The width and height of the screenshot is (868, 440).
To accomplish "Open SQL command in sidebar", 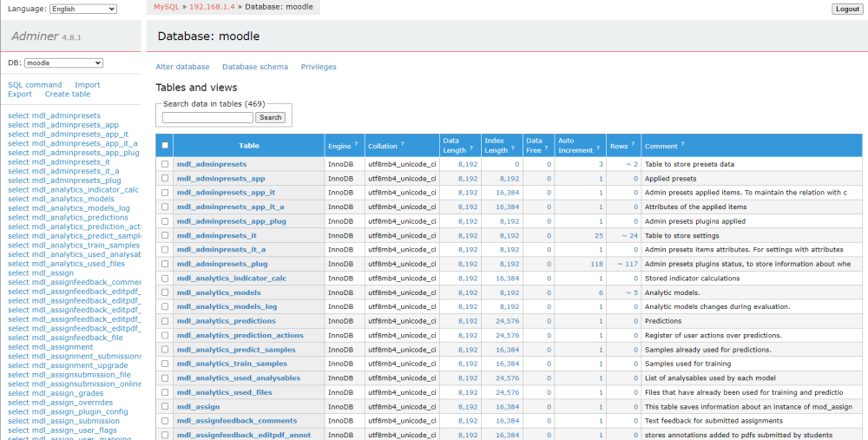I will [35, 85].
